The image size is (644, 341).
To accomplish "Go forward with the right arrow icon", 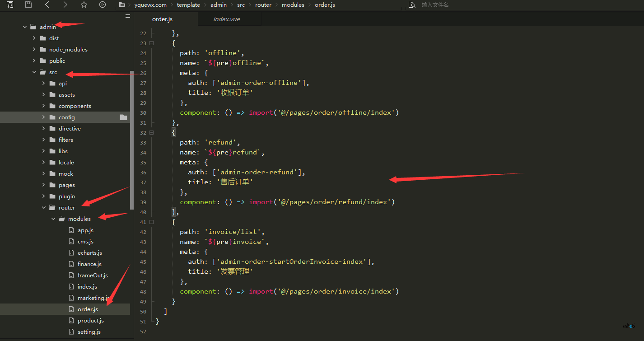I will (65, 5).
